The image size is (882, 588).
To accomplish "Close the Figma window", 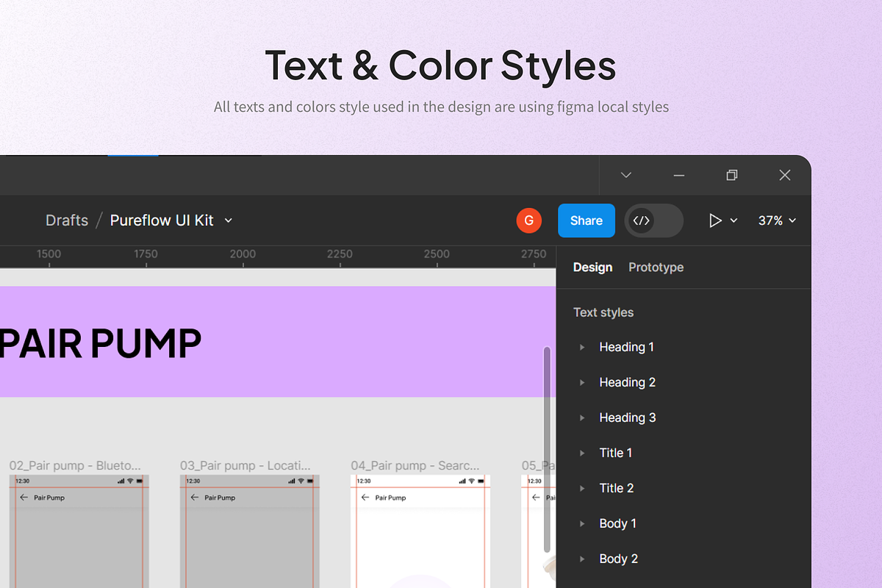I will point(785,175).
